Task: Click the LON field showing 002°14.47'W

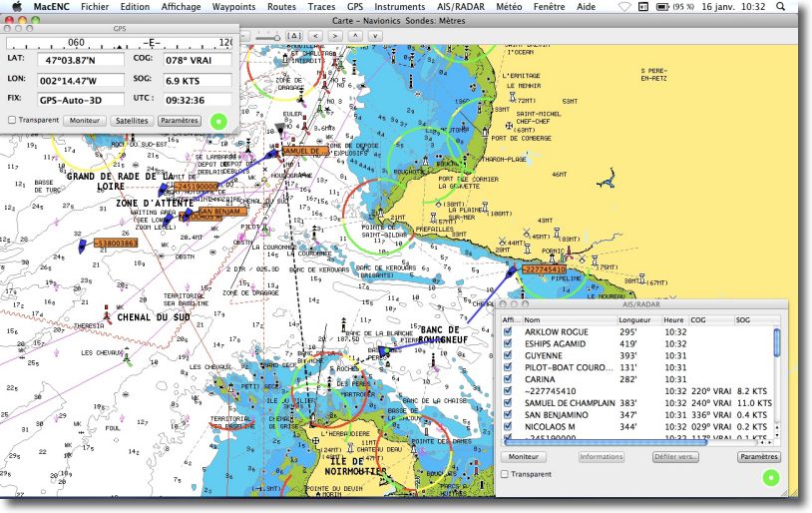Action: pyautogui.click(x=80, y=80)
